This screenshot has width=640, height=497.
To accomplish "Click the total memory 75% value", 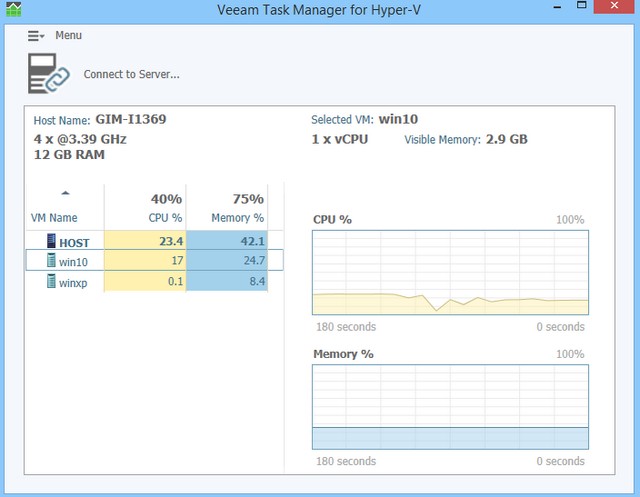I will coord(248,199).
